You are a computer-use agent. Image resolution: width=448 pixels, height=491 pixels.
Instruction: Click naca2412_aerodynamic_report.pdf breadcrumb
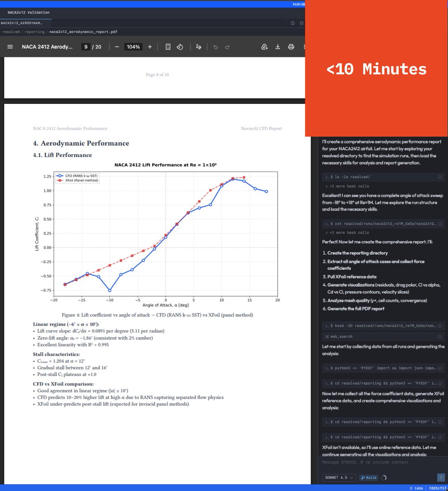point(83,32)
